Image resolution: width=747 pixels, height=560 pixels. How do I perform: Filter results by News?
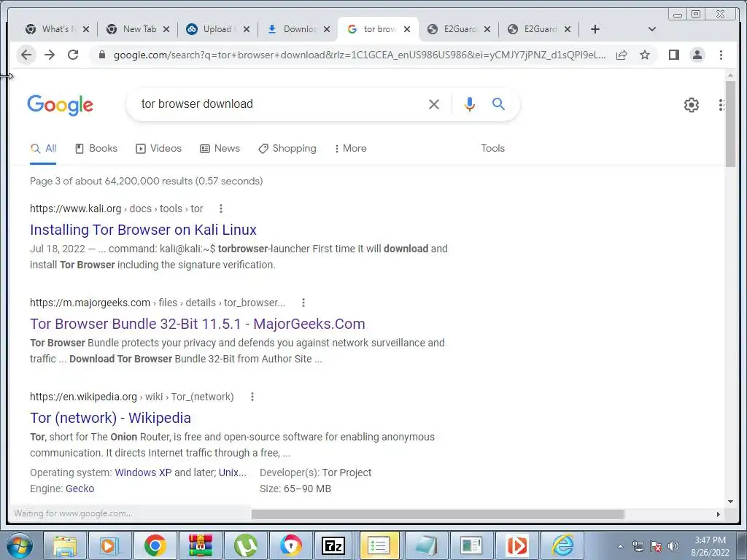coord(220,149)
